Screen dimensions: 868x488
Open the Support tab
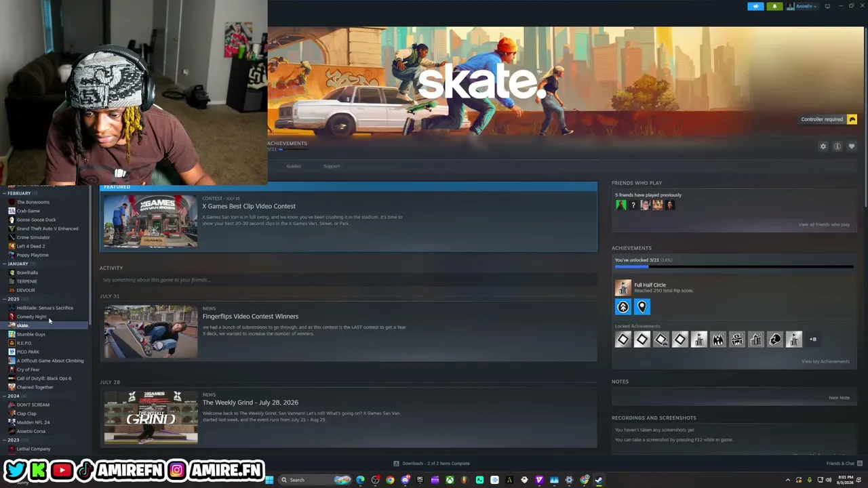pos(332,166)
